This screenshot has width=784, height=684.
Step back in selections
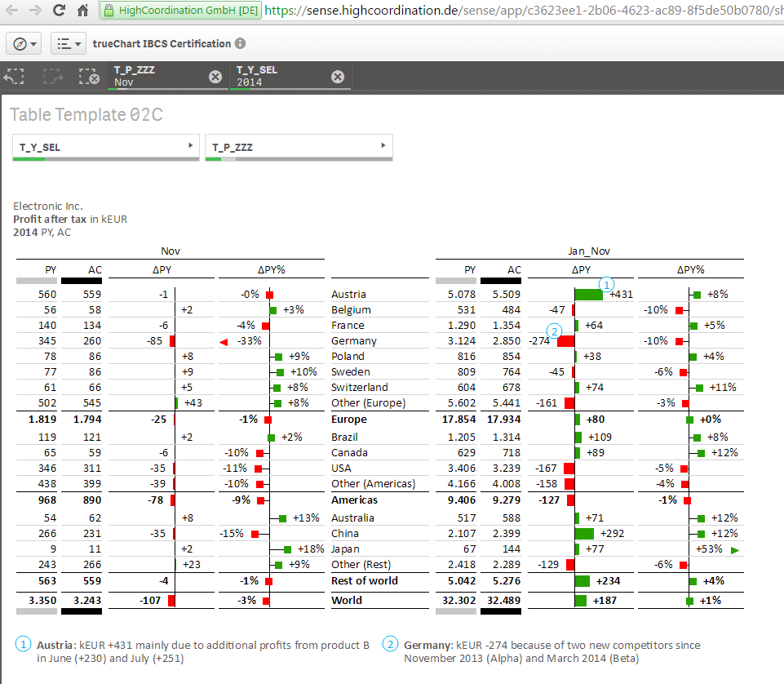pos(14,76)
